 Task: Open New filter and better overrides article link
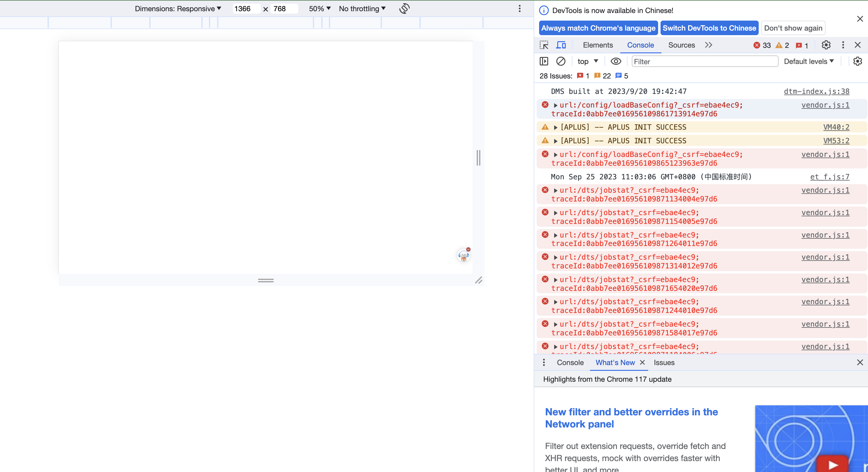631,418
